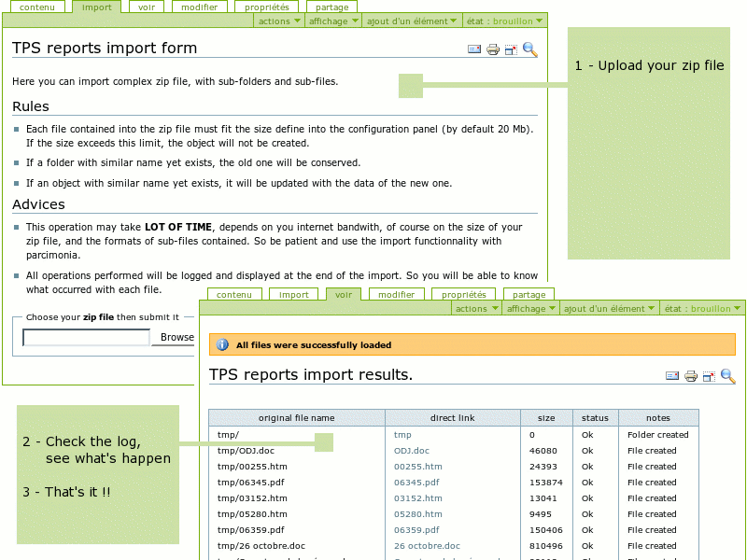747x560 pixels.
Task: Click the send-by-email icon on the import results page
Action: [x=672, y=376]
